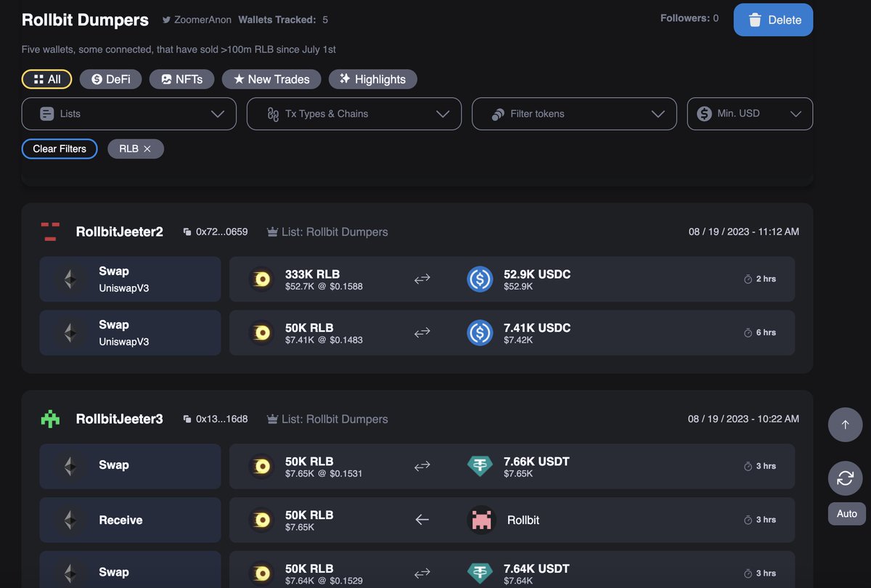Click the Rollbit Dumpers page title
This screenshot has width=871, height=588.
85,20
